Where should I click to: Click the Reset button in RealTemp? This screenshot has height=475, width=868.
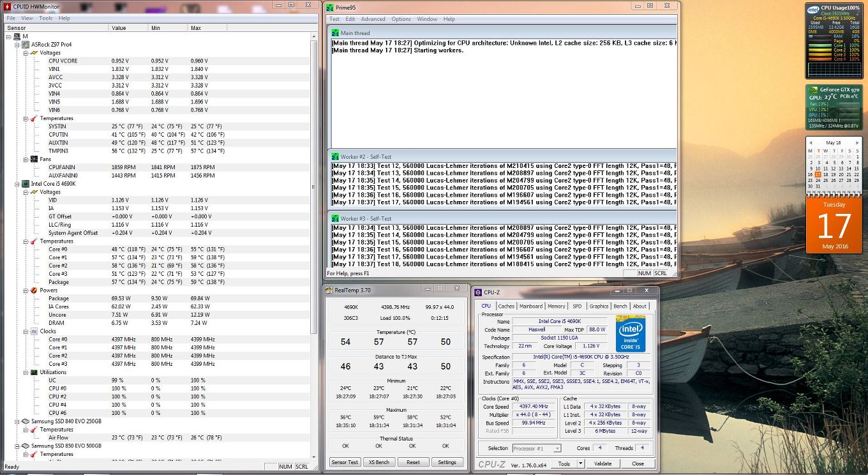coord(413,462)
